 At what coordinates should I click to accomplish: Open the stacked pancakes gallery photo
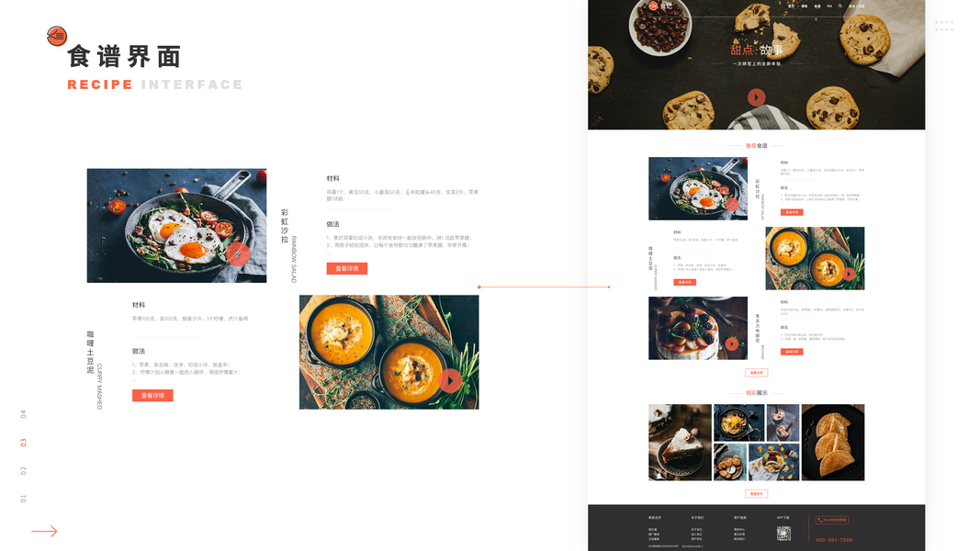click(x=833, y=443)
